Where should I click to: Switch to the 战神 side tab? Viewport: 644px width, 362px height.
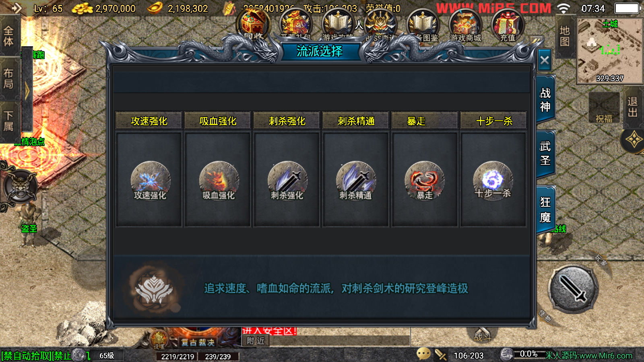click(x=545, y=100)
